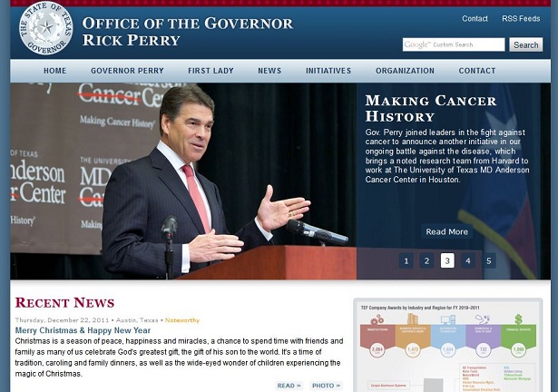Click the manufacturing gears icon in infographic

[x=377, y=319]
